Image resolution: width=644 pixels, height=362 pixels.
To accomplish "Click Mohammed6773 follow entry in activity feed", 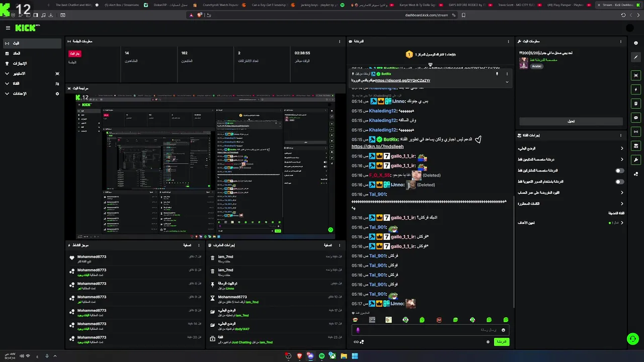I will click(135, 259).
